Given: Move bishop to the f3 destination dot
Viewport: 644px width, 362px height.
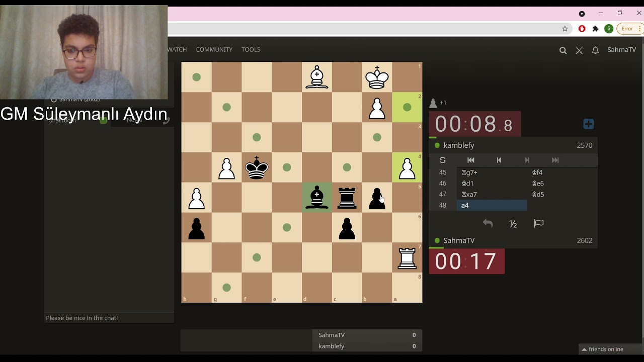Looking at the screenshot, I should pos(257,137).
